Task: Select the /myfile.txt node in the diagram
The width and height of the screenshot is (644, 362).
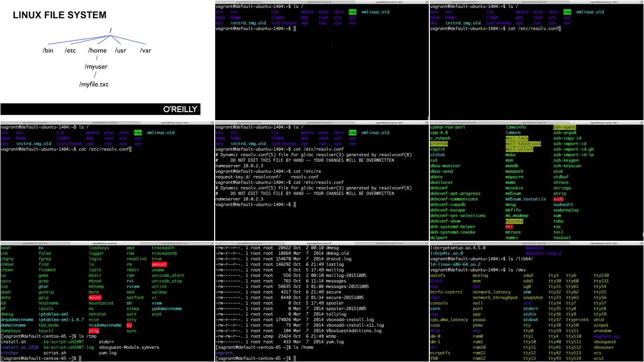Action: [94, 84]
